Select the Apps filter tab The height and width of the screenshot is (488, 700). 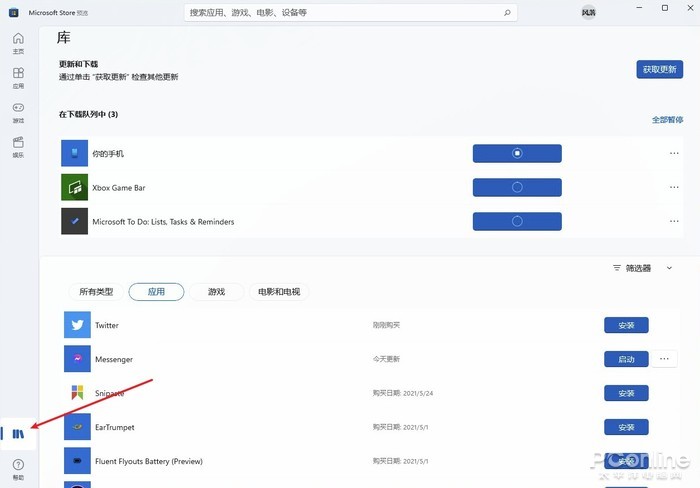(156, 292)
